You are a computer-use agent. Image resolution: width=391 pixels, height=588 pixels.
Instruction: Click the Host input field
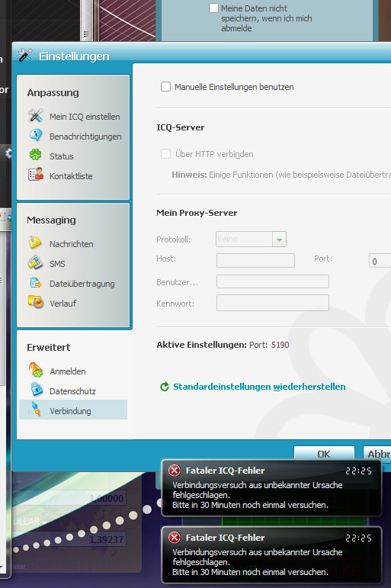[255, 260]
